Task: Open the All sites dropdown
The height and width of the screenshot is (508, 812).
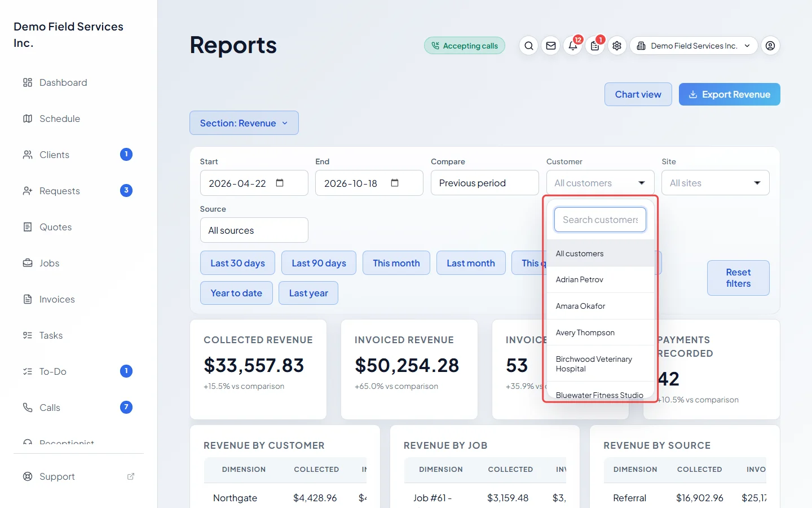Action: click(x=716, y=183)
